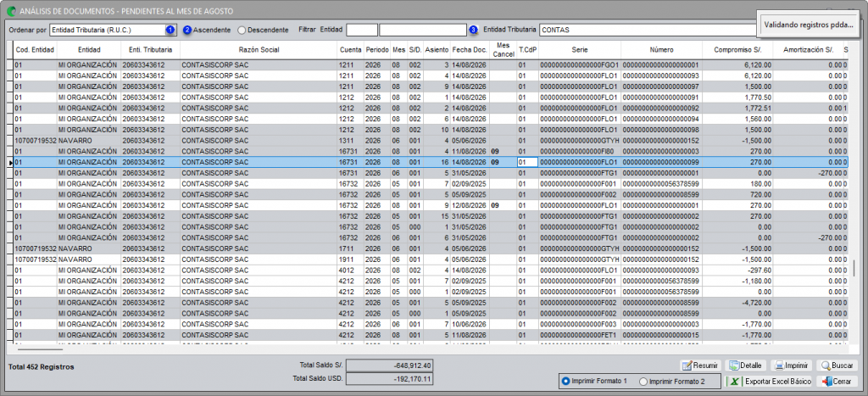Click the cuenta 4012 cell
Viewport: 868px width, 396px height.
coord(350,271)
